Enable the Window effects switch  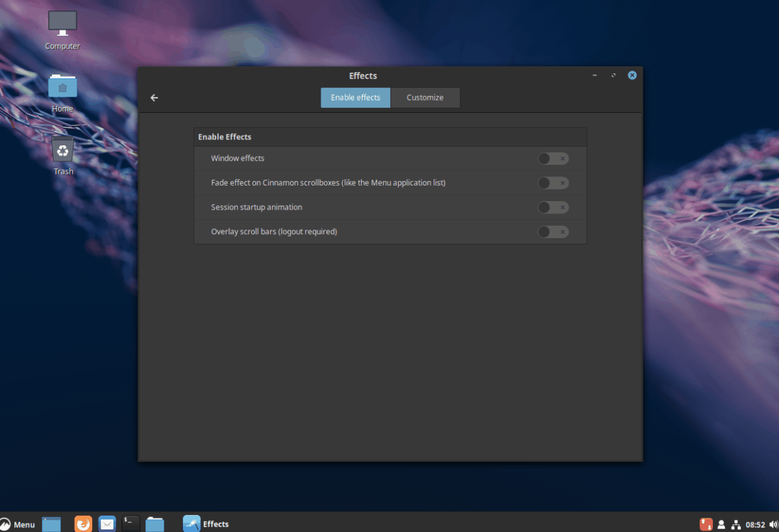[552, 158]
